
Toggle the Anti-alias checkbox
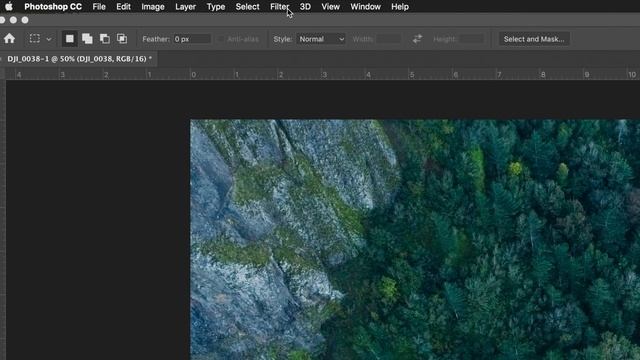click(x=220, y=39)
